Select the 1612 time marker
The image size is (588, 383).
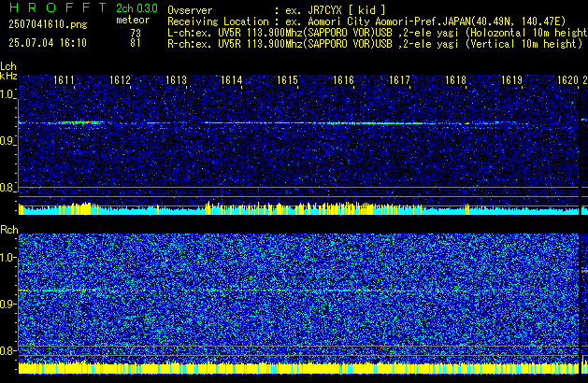tap(120, 80)
